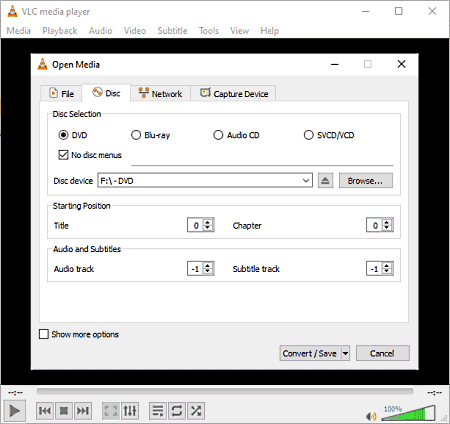
Task: Click the Cancel button
Action: coord(382,353)
